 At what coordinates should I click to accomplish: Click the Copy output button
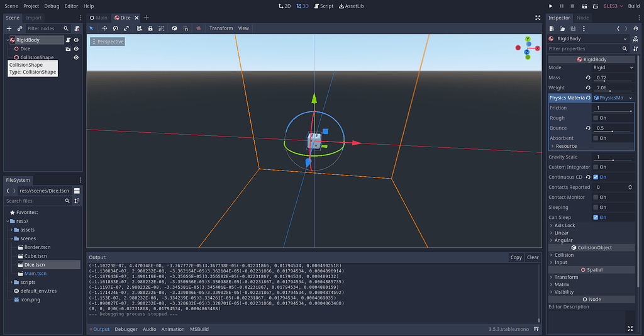(516, 257)
